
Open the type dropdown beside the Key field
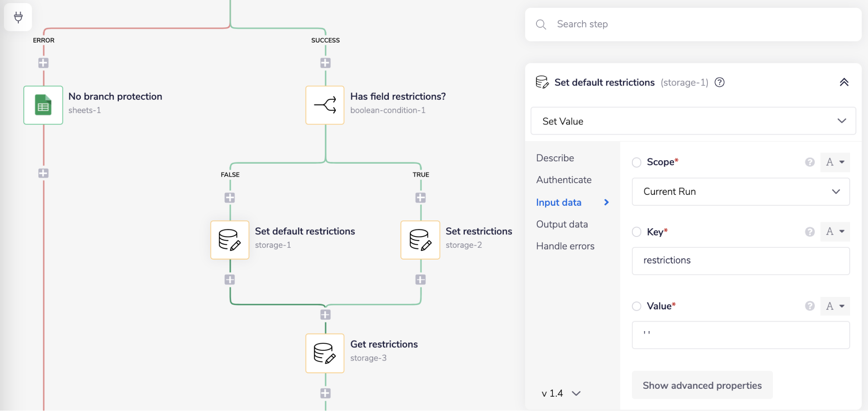pos(835,231)
